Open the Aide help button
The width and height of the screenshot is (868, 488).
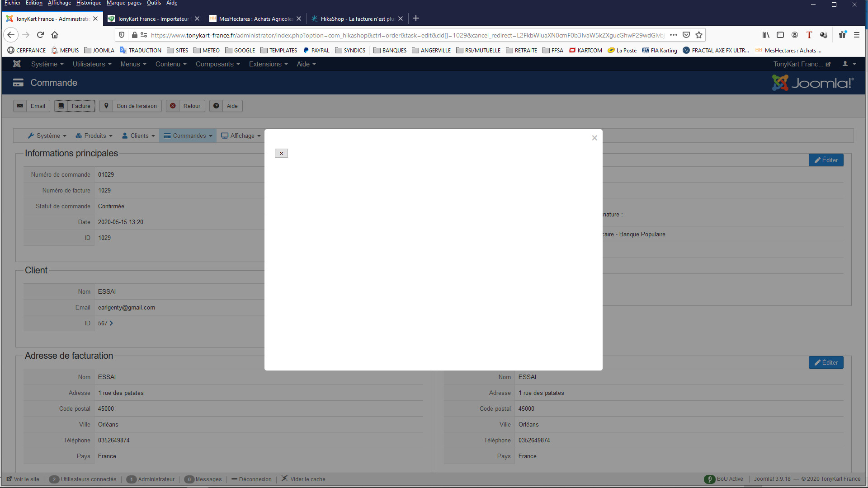226,106
